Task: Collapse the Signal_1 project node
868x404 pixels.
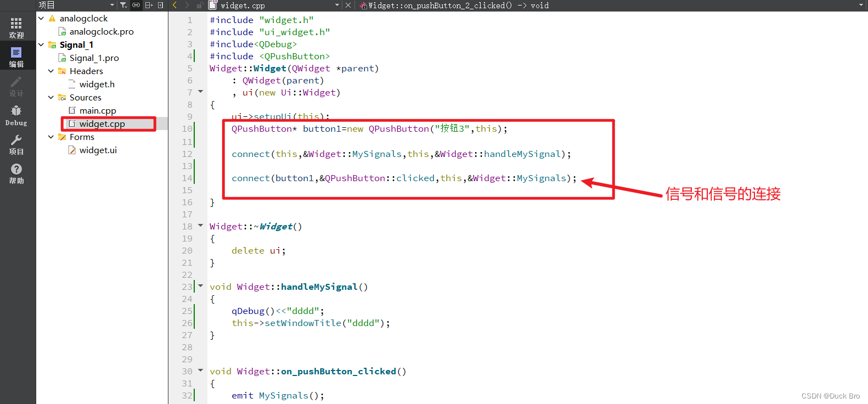Action: (41, 44)
